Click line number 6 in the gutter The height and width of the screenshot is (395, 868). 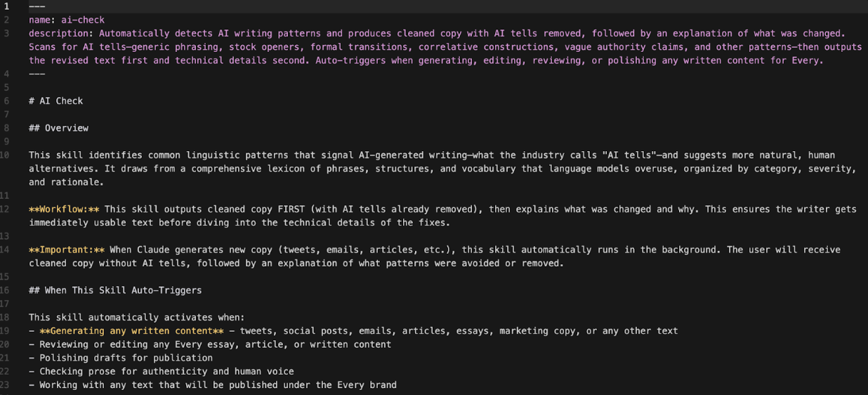[x=7, y=101]
